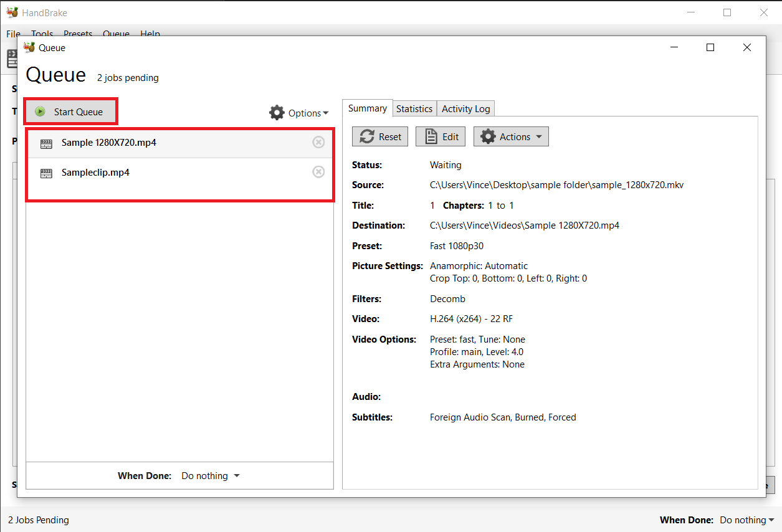Click the HandBrake pineapple logo in Queue titlebar
The height and width of the screenshot is (532, 782).
[29, 47]
